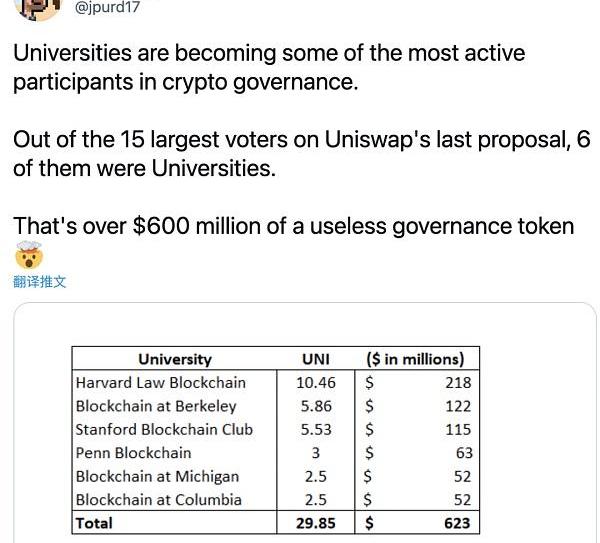
Task: Click the 623 total dollar value
Action: (457, 523)
